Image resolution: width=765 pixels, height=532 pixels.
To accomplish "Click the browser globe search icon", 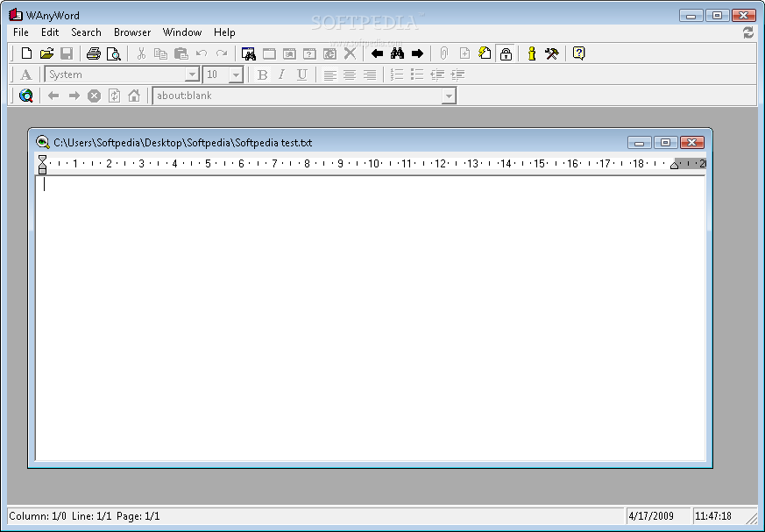I will pyautogui.click(x=26, y=96).
